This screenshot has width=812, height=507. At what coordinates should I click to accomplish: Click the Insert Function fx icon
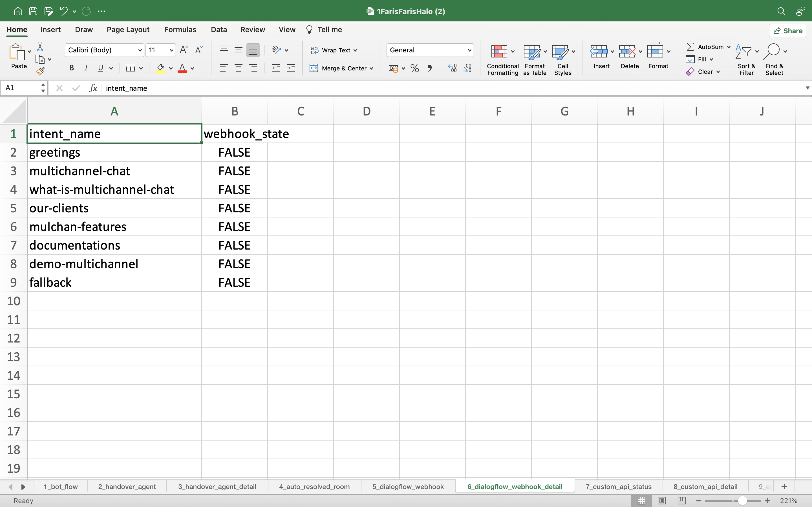[x=93, y=88]
